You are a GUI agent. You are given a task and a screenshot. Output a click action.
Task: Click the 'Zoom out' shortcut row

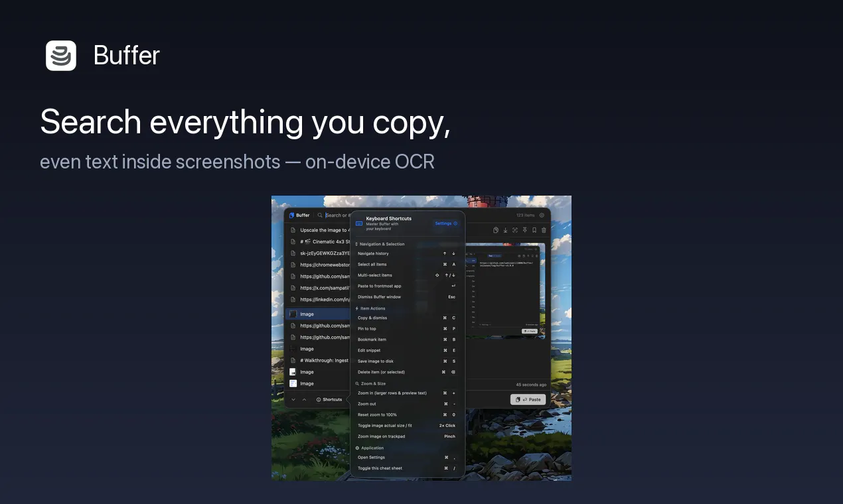tap(407, 404)
